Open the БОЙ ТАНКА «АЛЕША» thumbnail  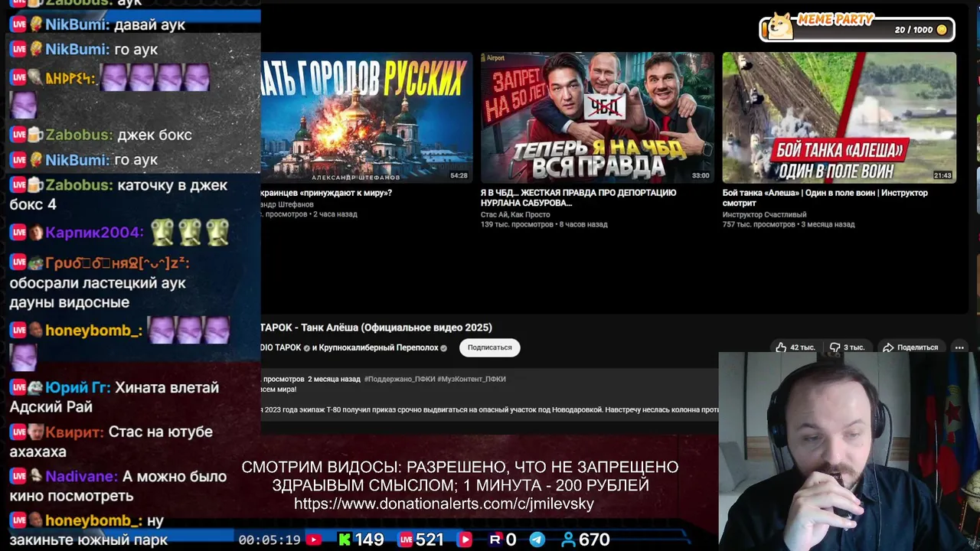[x=839, y=117]
